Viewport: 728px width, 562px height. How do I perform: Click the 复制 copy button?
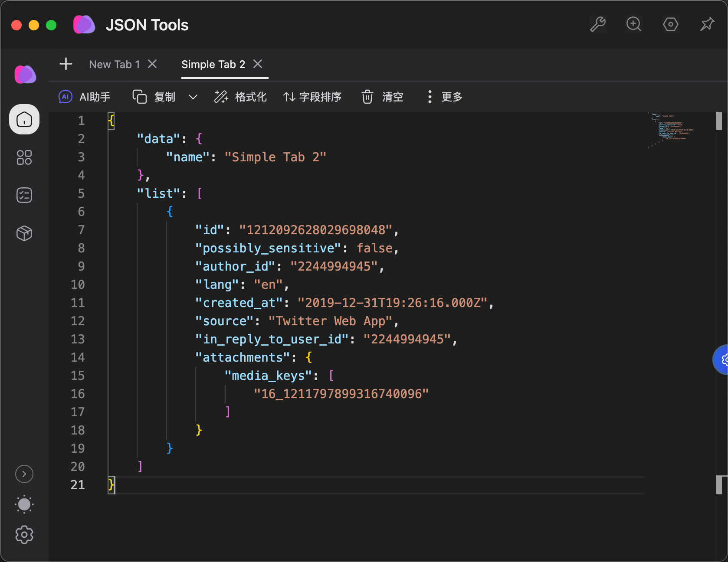pos(154,97)
